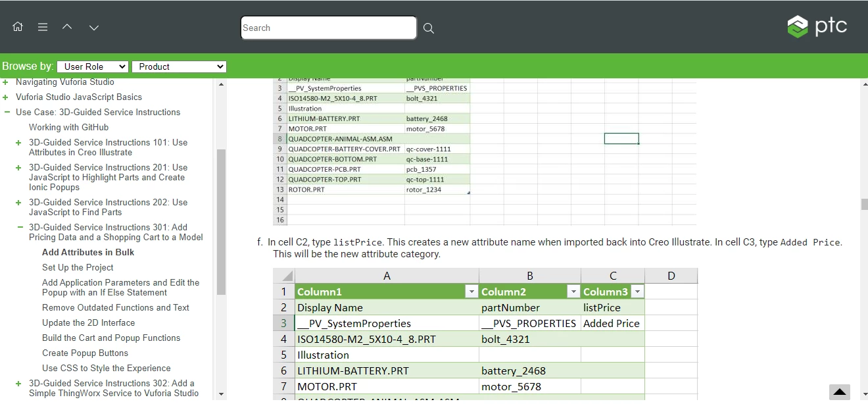The height and width of the screenshot is (408, 868).
Task: Click LITHIUM-BATTERY.PRT in the lower table
Action: 387,370
